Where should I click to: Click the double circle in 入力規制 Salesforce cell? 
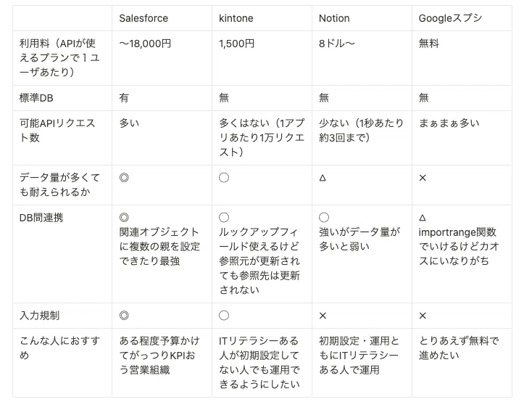coord(124,316)
